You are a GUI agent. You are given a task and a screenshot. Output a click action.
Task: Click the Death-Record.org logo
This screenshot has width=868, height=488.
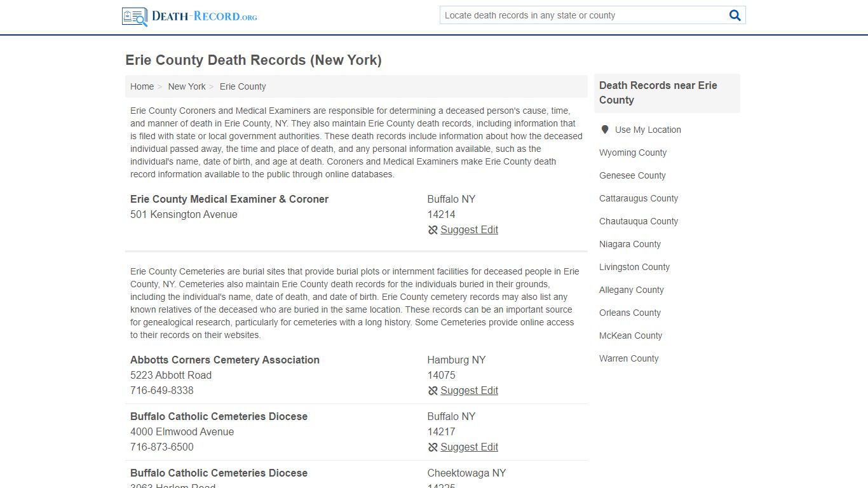pos(189,16)
